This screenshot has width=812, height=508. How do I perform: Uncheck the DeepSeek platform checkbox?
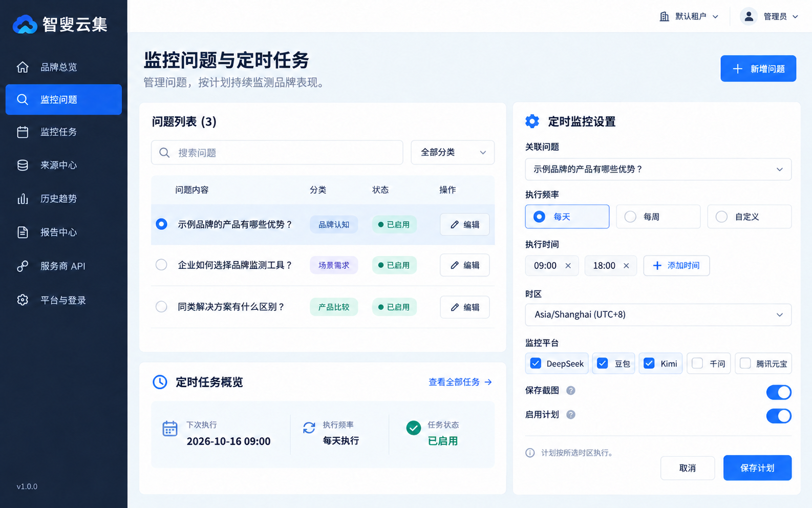point(536,364)
